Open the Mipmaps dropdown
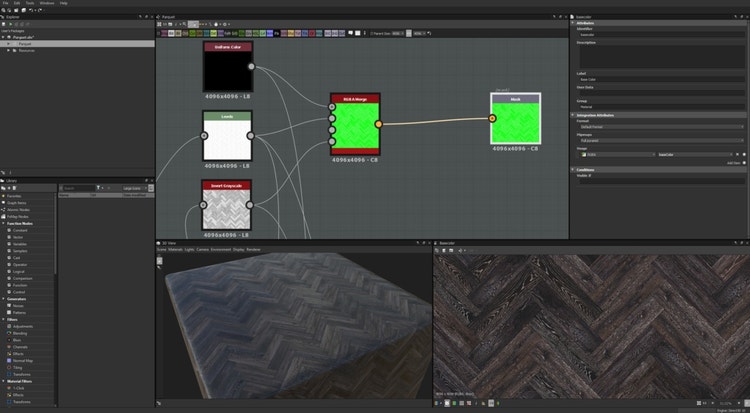 pyautogui.click(x=659, y=140)
